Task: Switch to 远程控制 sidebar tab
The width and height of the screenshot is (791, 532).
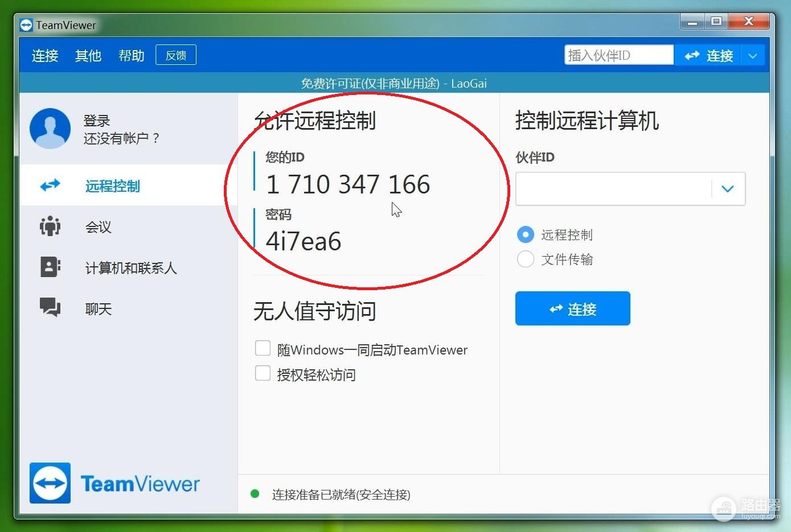Action: pyautogui.click(x=128, y=185)
